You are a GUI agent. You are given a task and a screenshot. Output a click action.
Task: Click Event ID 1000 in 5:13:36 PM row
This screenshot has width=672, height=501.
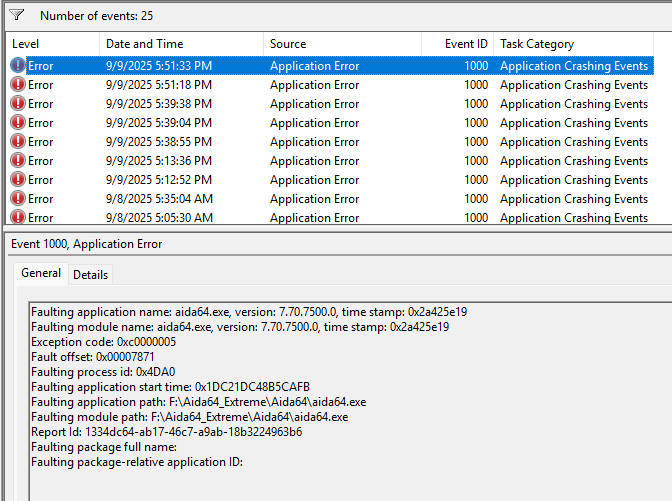coord(476,161)
